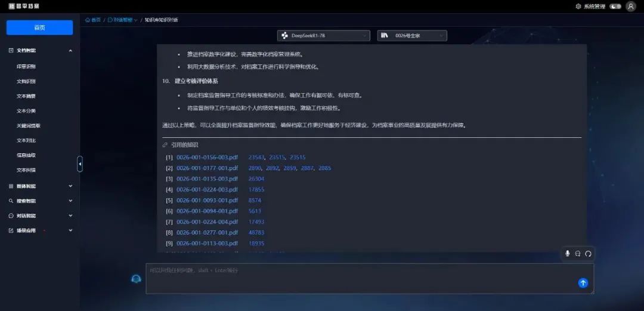Screen dimensions: 644x311
Task: Toggle the dark mode switch
Action: coord(615,7)
